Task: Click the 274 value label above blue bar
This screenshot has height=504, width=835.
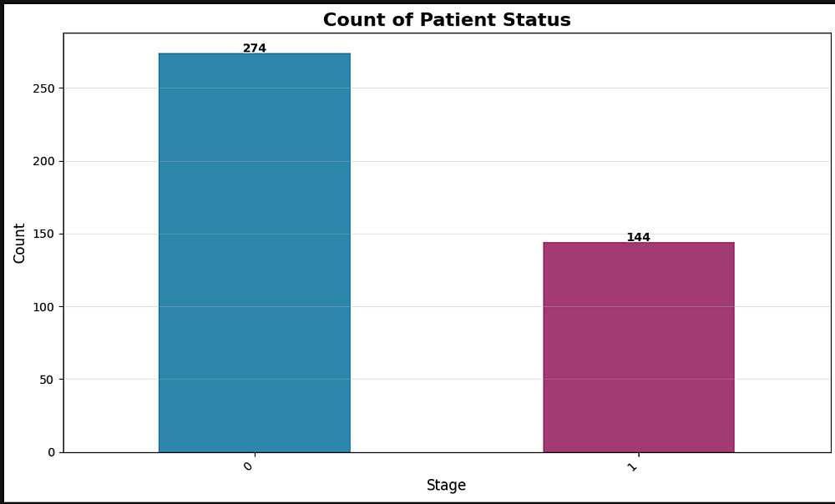Action: point(255,48)
